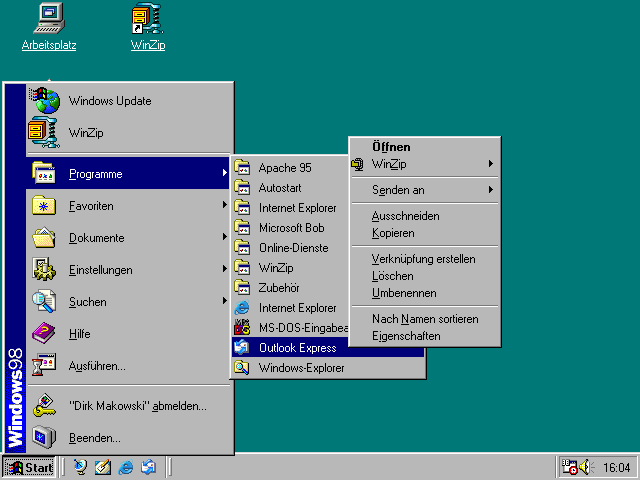Viewport: 640px width, 480px height.
Task: Click the Ausführen run icon
Action: [44, 365]
